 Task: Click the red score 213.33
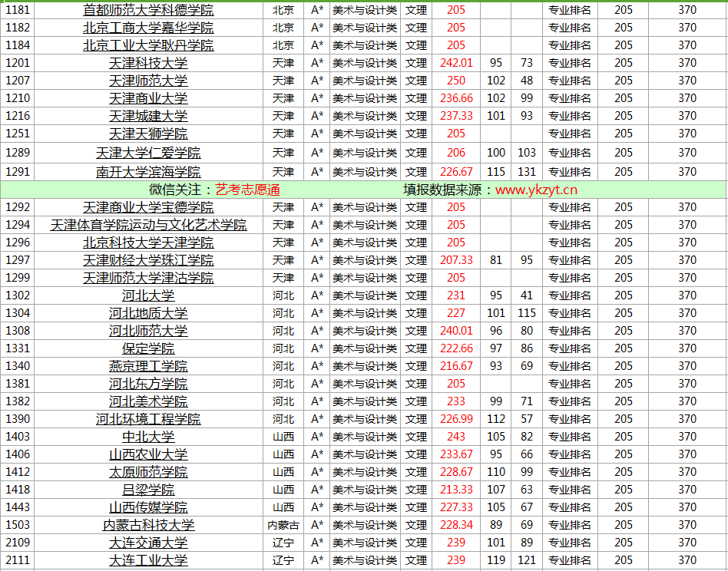(456, 490)
